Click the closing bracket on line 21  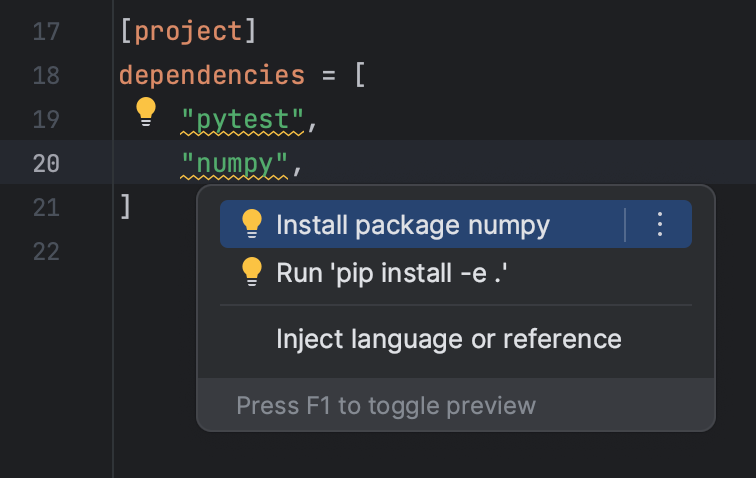(125, 207)
